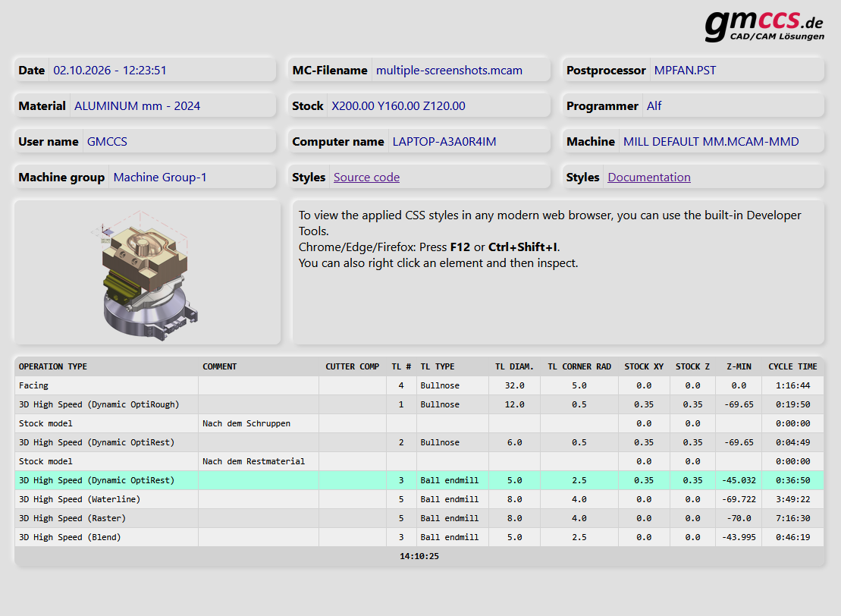Open the Documentation styles link
The image size is (841, 616).
(x=649, y=177)
